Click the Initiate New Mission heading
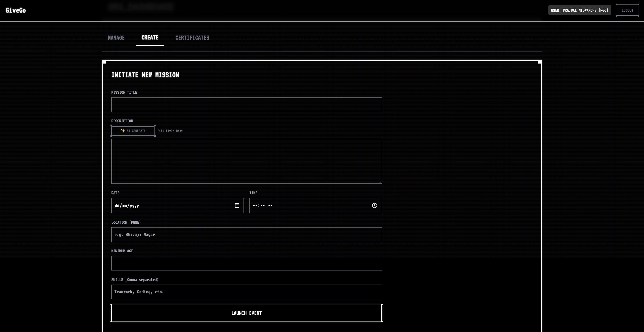This screenshot has width=644, height=332. (x=145, y=75)
